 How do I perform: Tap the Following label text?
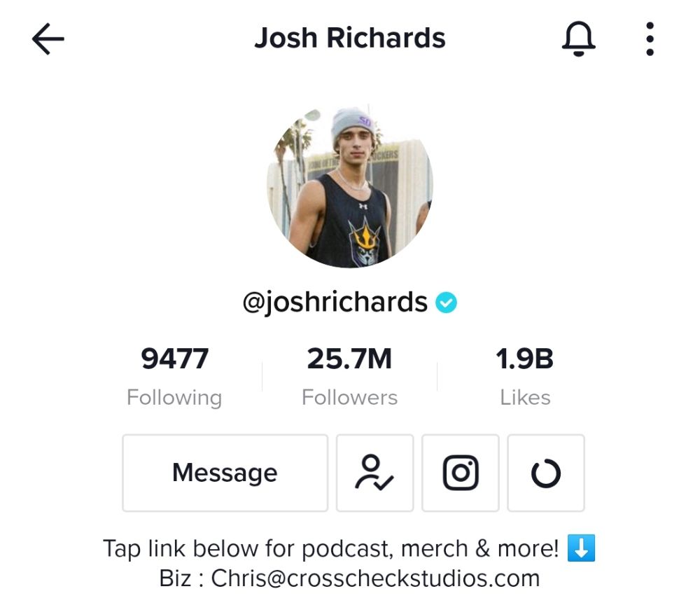tap(174, 397)
